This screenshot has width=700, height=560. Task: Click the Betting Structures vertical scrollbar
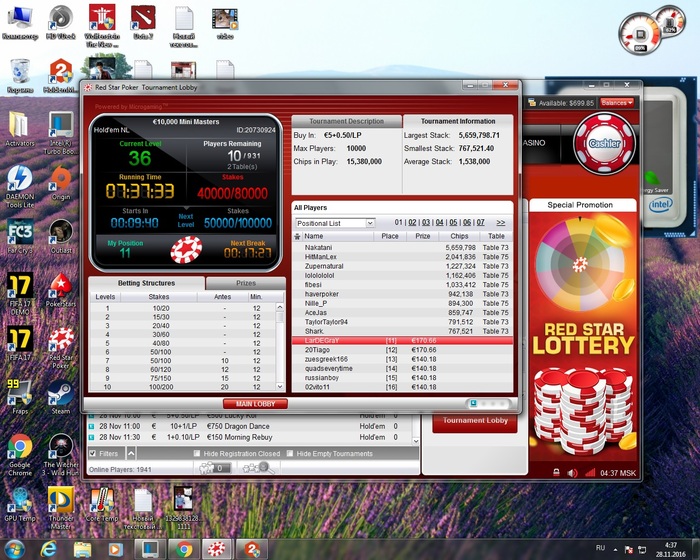coord(279,347)
